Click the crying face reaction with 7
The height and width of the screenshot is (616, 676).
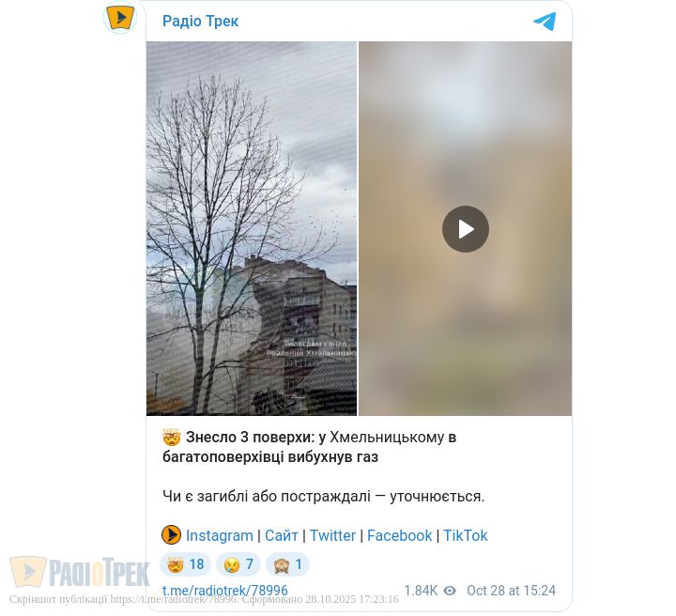click(x=238, y=564)
